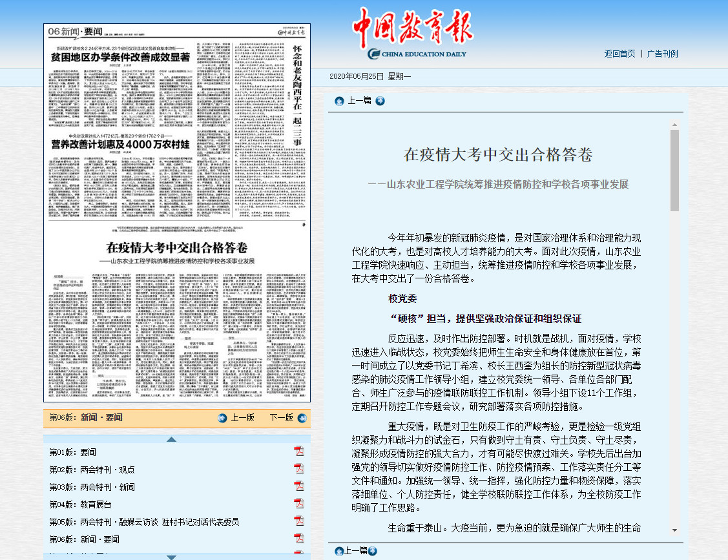This screenshot has width=728, height=560.
Task: Click left-arrow icon above the article title
Action: 339,101
